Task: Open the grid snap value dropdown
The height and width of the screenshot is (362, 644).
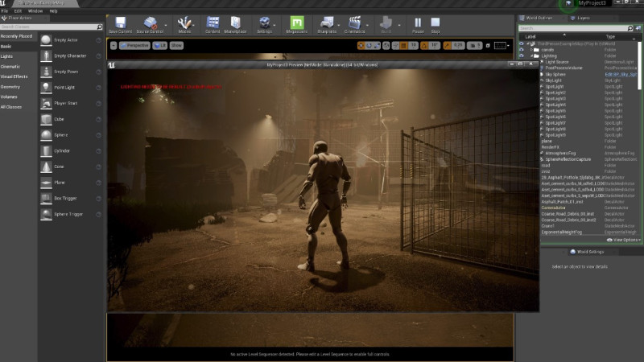Action: (x=413, y=46)
